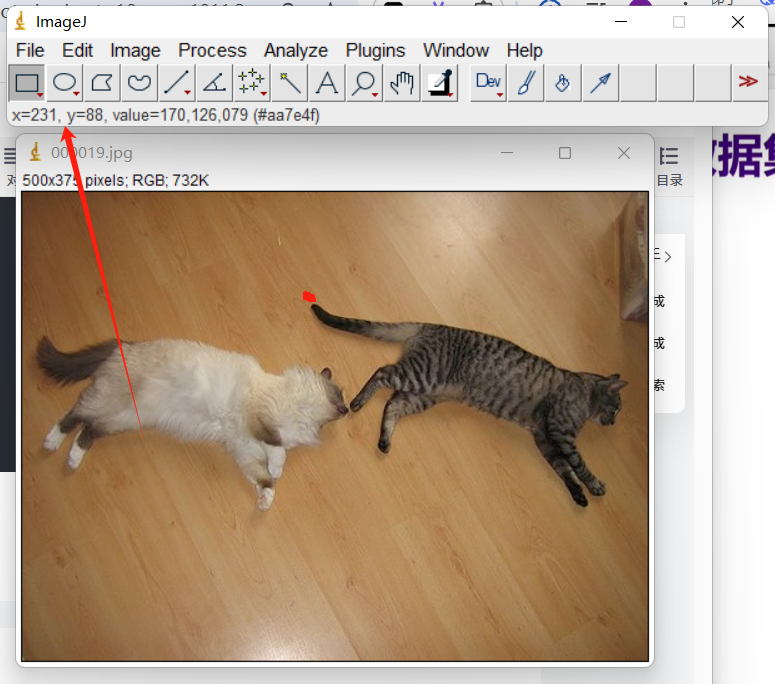Open the Edit menu
Viewport: 775px width, 684px height.
pyautogui.click(x=77, y=50)
